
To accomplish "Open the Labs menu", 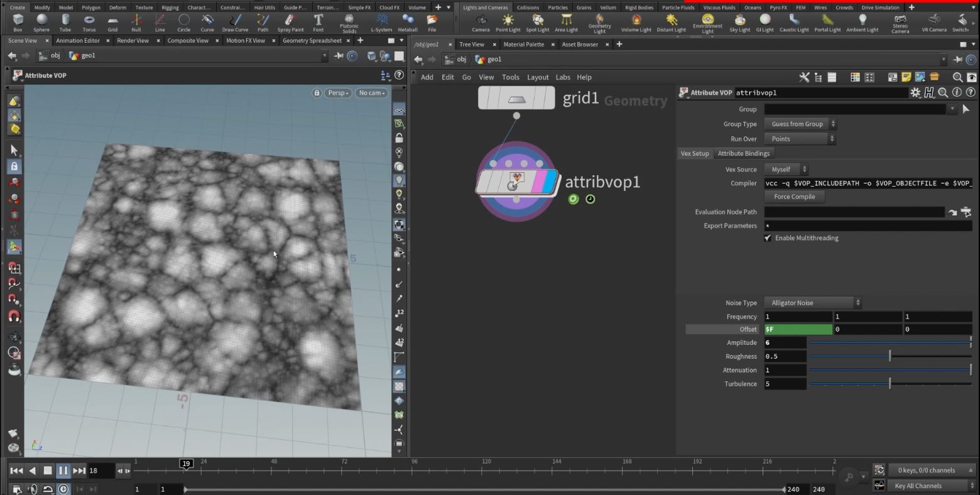I will coord(563,77).
